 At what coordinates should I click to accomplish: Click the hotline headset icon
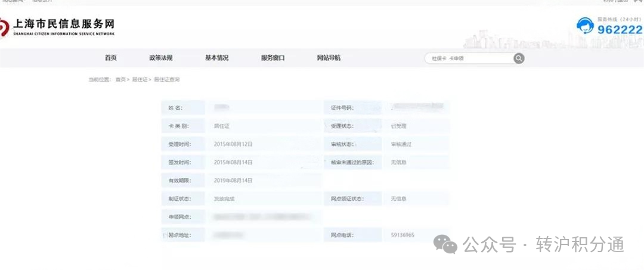585,26
